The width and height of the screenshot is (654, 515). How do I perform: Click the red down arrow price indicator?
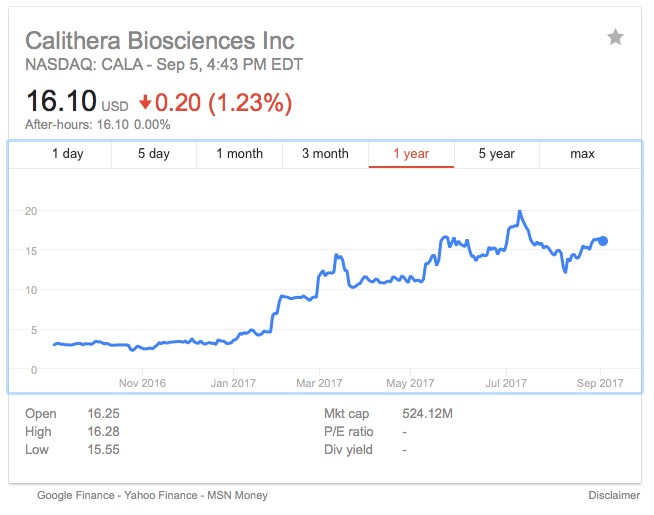coord(145,102)
